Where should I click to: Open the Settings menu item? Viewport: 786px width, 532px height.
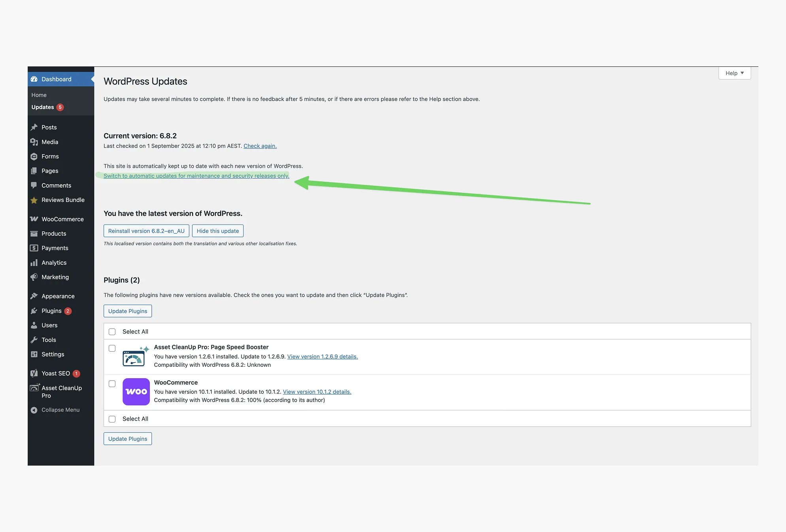coord(53,355)
